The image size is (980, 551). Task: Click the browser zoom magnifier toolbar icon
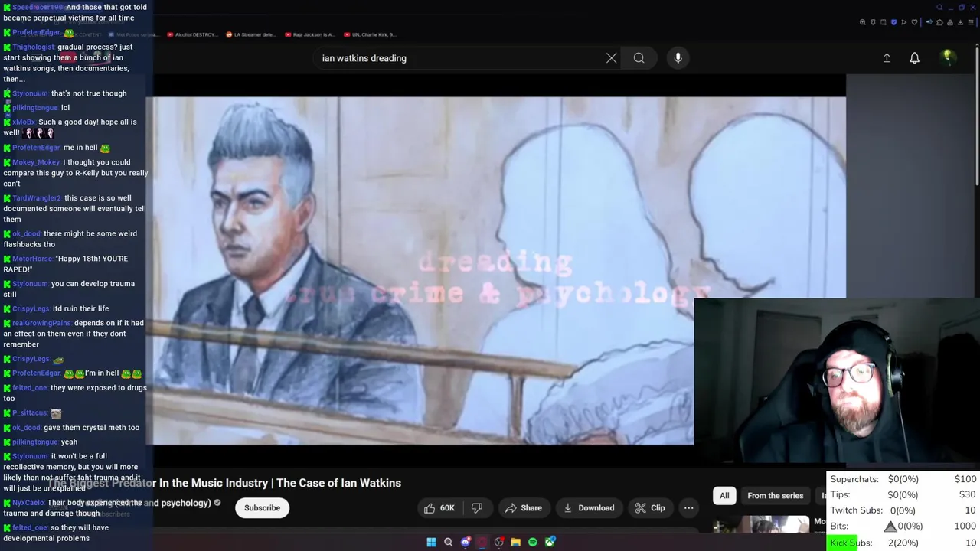point(863,22)
